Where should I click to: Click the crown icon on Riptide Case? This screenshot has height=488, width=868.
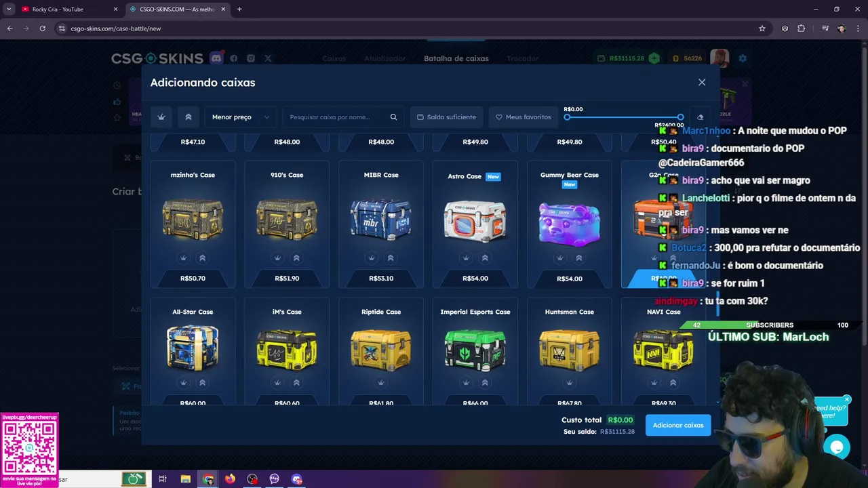pyautogui.click(x=381, y=383)
